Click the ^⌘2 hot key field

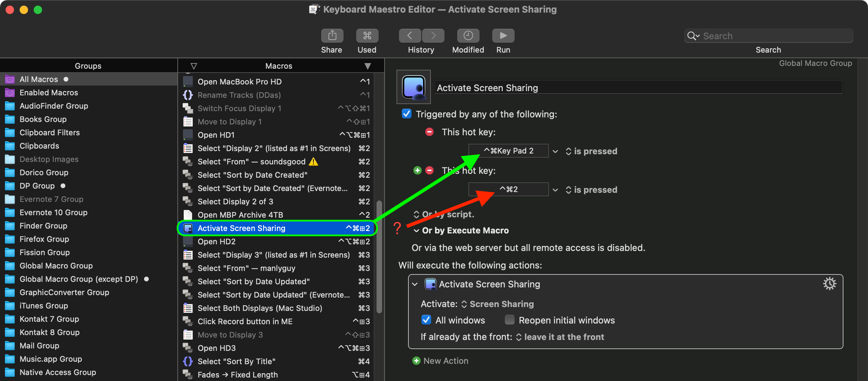[509, 190]
